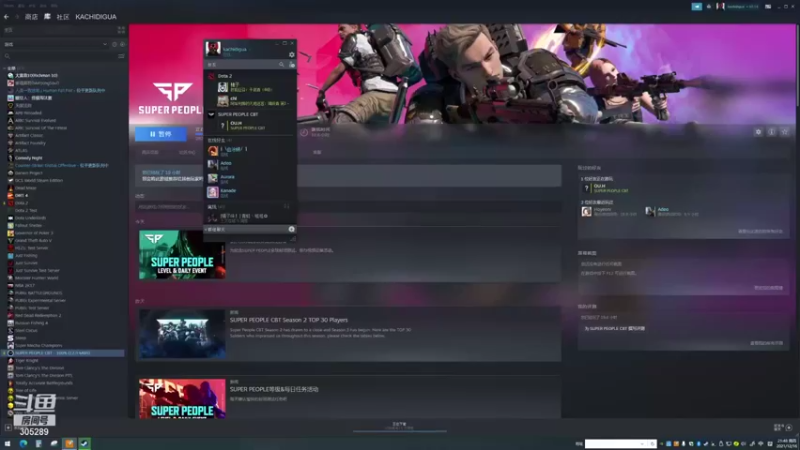Viewport: 800px width, 450px height.
Task: Toggle ready-to-play filter icon in library sidebar
Action: pyautogui.click(x=122, y=44)
